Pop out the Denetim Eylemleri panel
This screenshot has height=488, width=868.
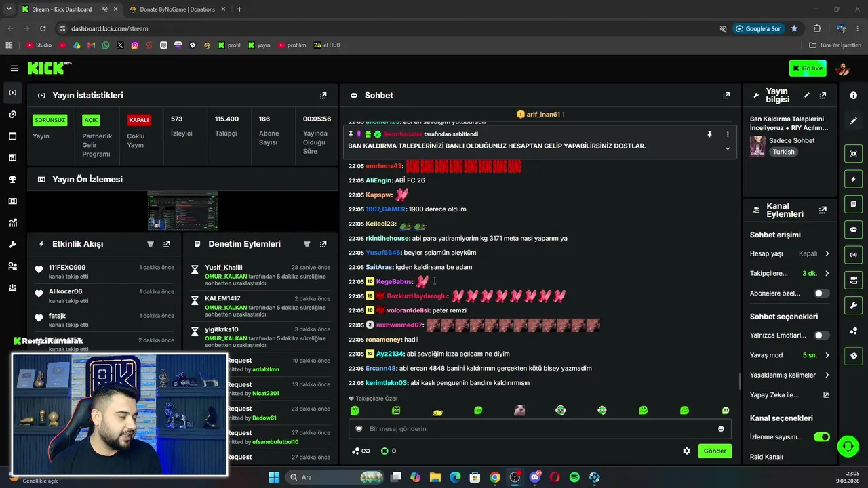pyautogui.click(x=323, y=244)
